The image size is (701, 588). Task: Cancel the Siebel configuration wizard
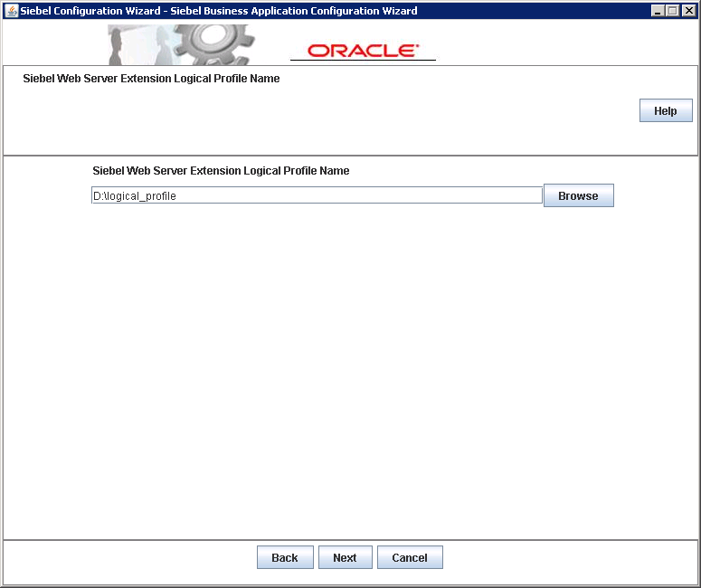[410, 557]
